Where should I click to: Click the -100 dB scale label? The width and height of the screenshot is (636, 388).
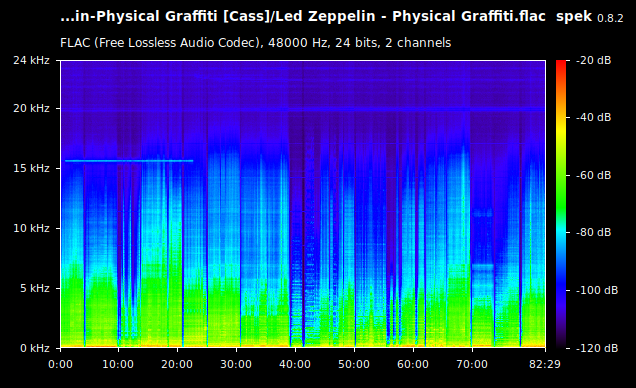tap(597, 290)
